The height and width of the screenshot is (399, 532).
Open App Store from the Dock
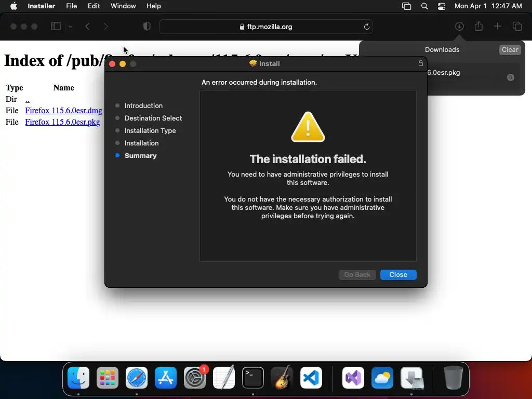[166, 378]
